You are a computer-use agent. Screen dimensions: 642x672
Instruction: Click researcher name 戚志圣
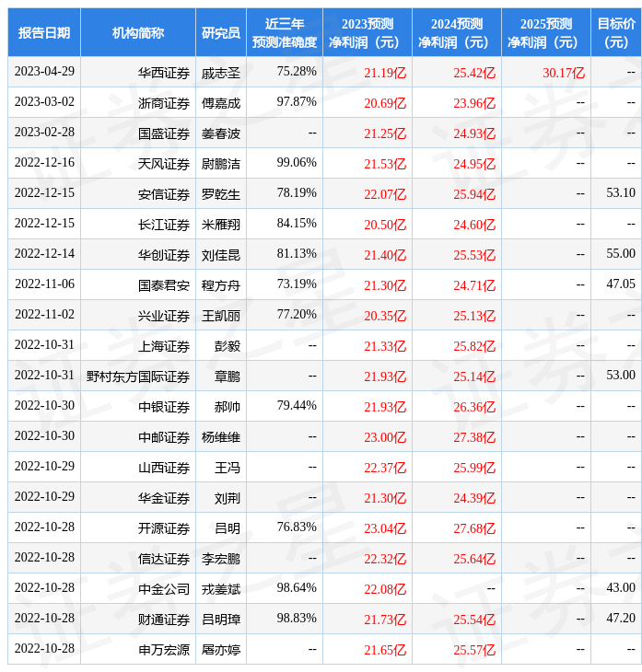tap(221, 72)
